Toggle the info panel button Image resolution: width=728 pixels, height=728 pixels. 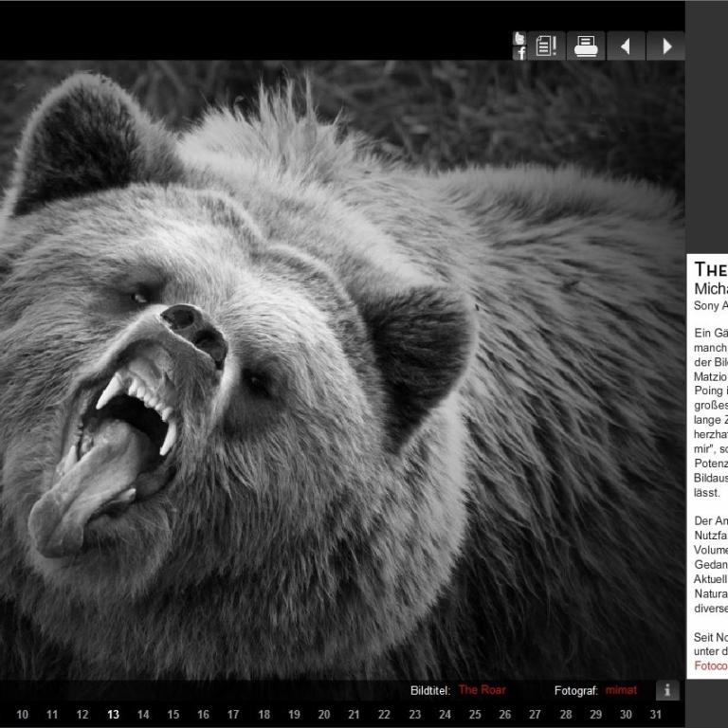coord(667,690)
